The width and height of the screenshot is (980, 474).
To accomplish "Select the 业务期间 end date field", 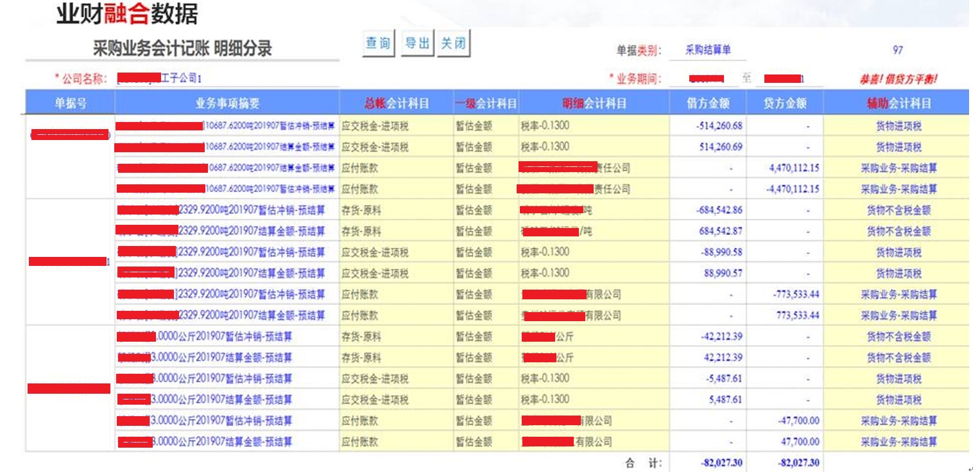I will click(x=789, y=78).
